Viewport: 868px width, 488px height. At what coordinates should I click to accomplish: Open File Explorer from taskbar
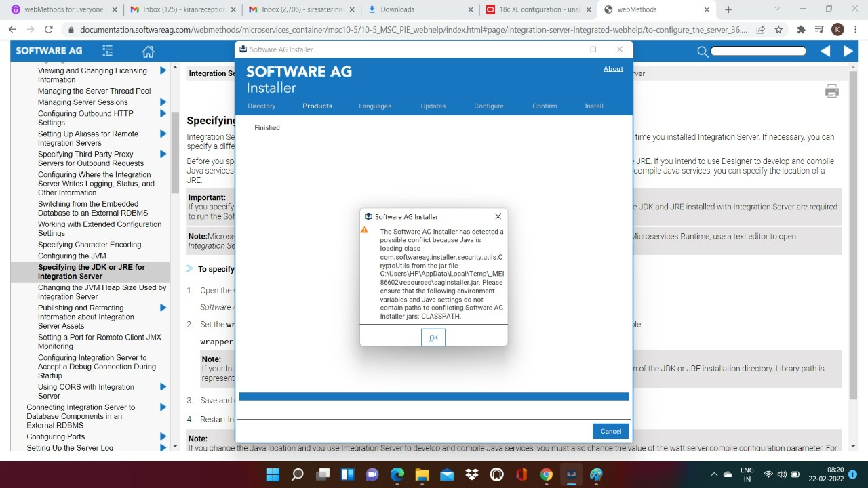click(x=422, y=474)
